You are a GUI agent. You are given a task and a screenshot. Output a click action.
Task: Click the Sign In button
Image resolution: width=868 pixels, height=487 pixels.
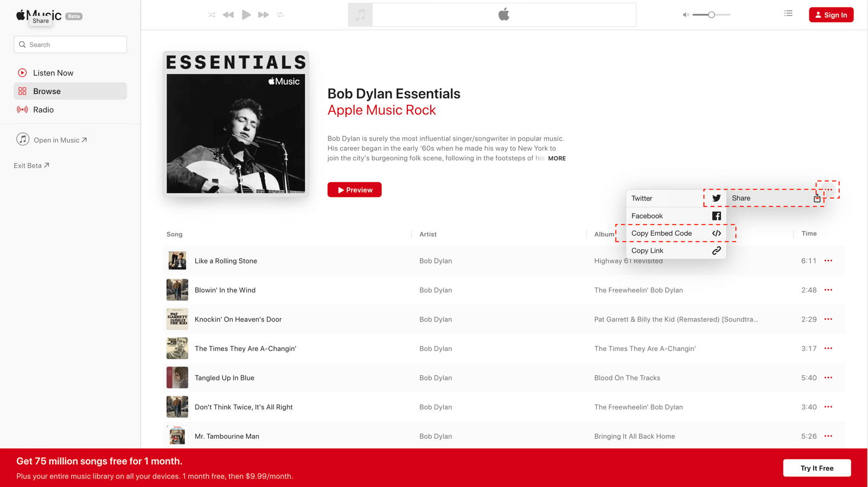click(x=831, y=15)
